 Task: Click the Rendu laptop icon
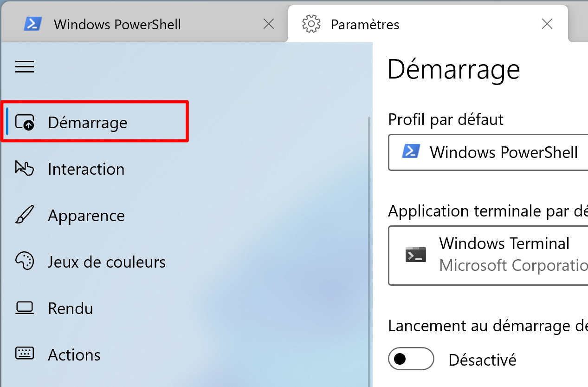(x=25, y=308)
